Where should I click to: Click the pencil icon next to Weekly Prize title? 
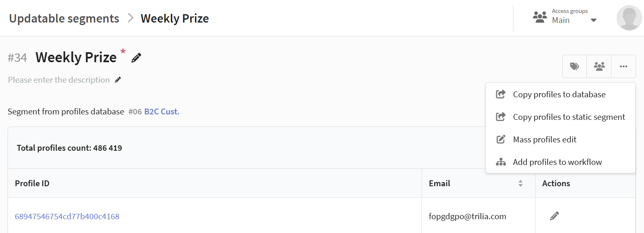[x=136, y=58]
